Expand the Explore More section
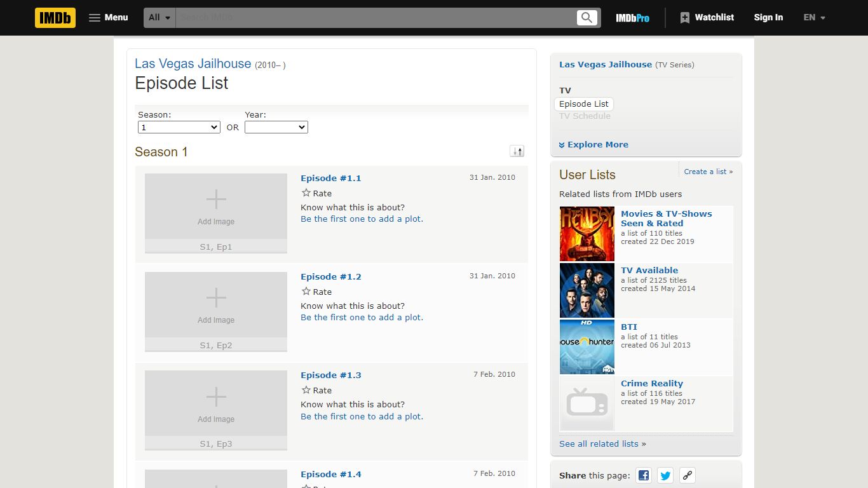868x488 pixels. pos(593,144)
